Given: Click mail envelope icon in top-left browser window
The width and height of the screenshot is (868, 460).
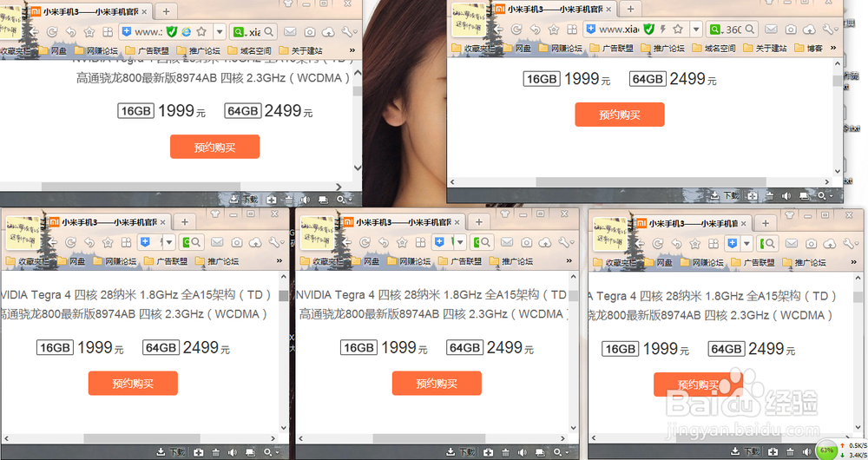Looking at the screenshot, I should click(x=290, y=32).
